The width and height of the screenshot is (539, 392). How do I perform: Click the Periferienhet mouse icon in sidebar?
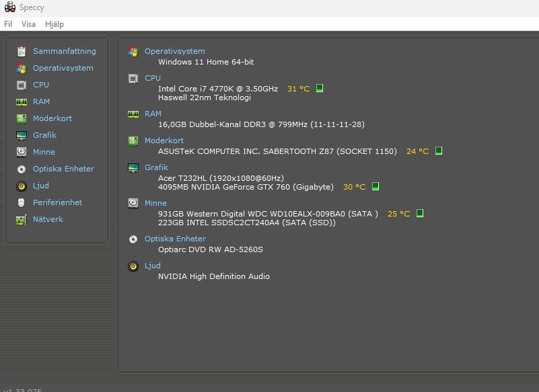pyautogui.click(x=22, y=202)
